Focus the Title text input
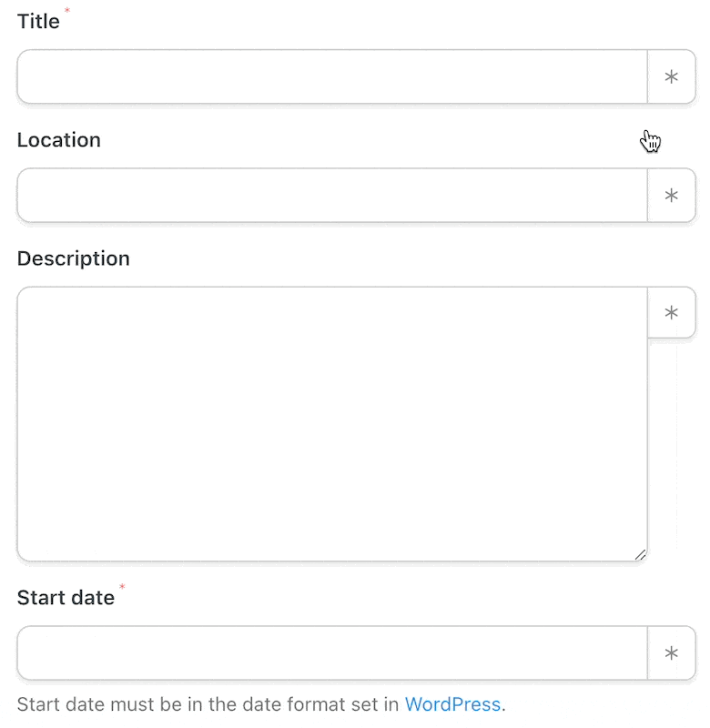 click(332, 76)
